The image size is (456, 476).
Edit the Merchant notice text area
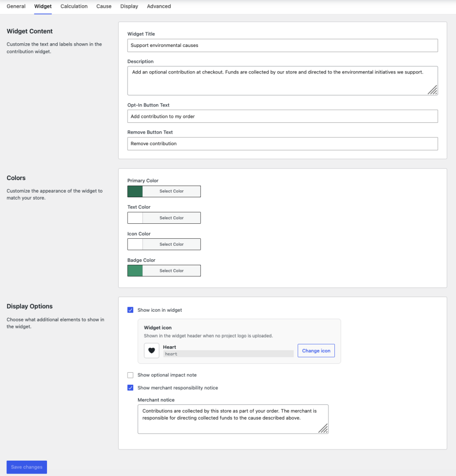pyautogui.click(x=233, y=419)
